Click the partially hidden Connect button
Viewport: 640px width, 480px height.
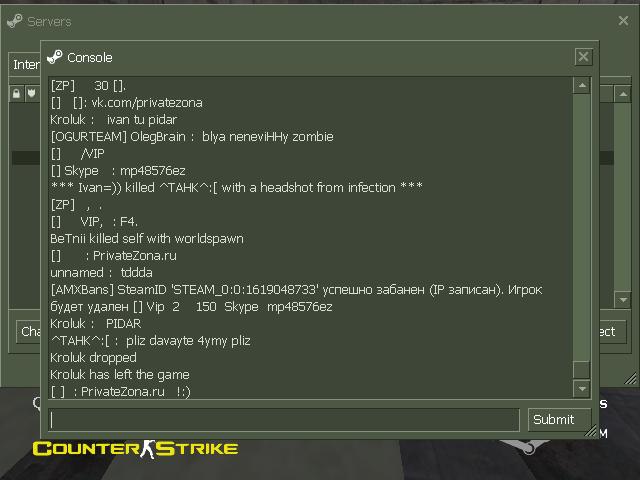coord(612,331)
